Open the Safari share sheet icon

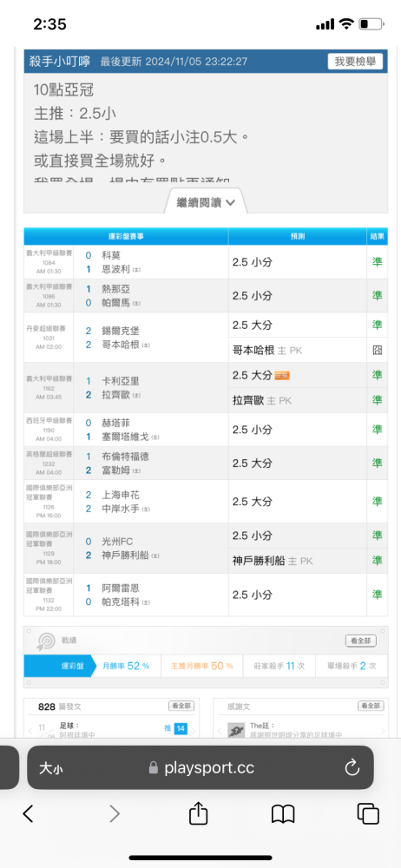(x=198, y=812)
